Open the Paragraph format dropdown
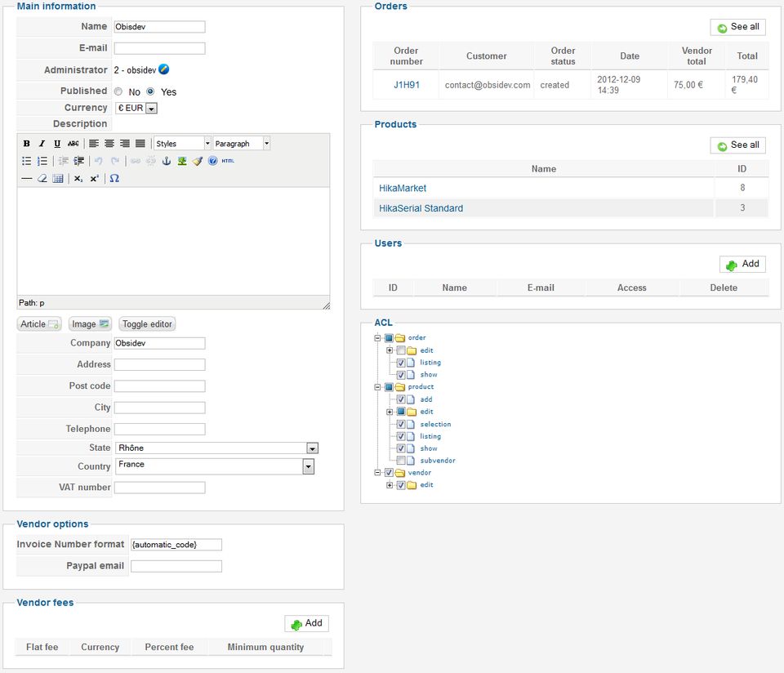The image size is (784, 673). 242,144
